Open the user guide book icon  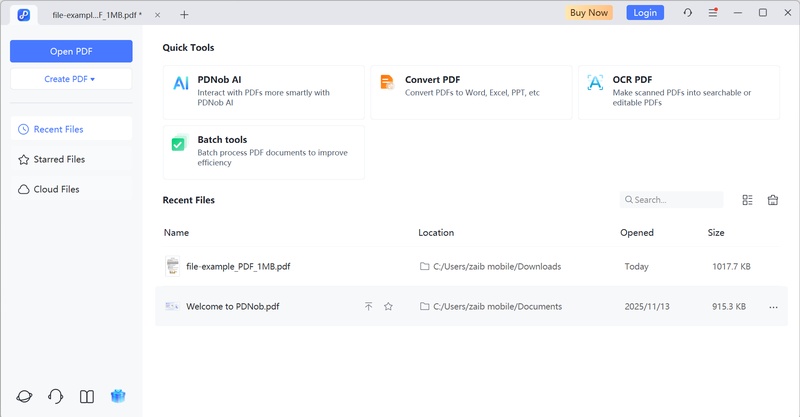87,396
